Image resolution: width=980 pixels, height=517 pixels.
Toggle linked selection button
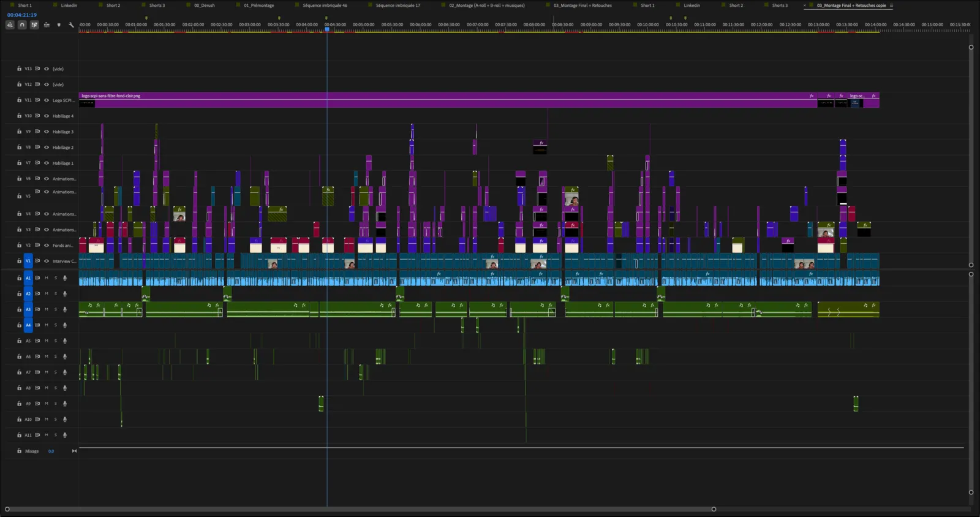[x=34, y=25]
